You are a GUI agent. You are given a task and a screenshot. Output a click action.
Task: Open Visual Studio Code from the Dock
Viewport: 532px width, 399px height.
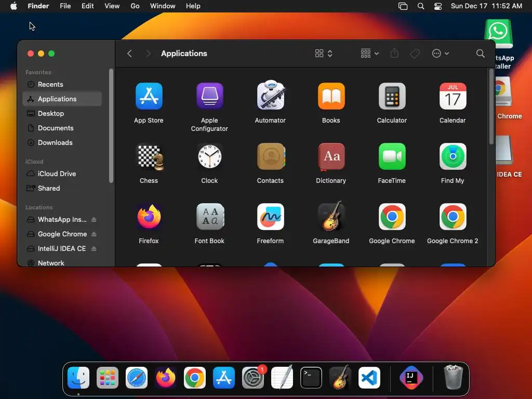369,378
